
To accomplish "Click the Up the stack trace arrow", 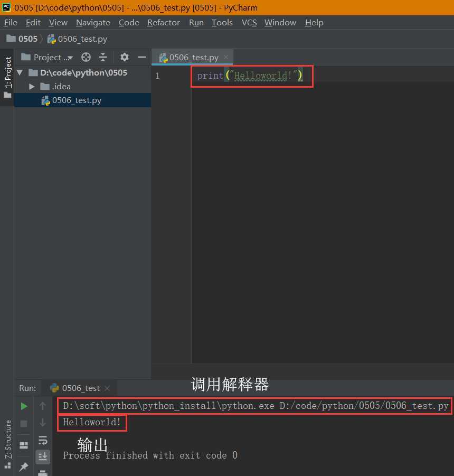I will coord(42,406).
